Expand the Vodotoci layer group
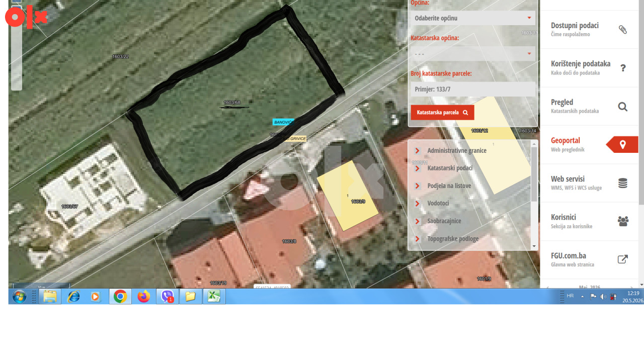 pos(417,203)
